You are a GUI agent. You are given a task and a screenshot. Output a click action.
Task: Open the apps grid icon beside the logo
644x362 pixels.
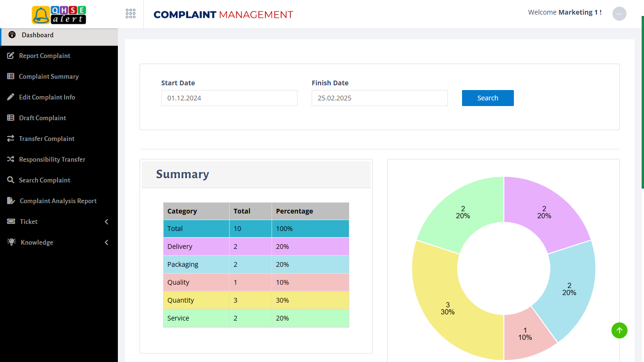click(x=131, y=14)
